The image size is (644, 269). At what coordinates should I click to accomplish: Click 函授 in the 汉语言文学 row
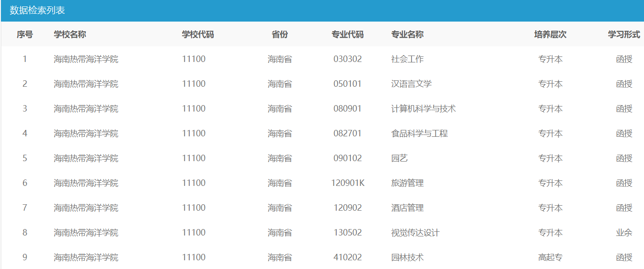click(x=624, y=84)
